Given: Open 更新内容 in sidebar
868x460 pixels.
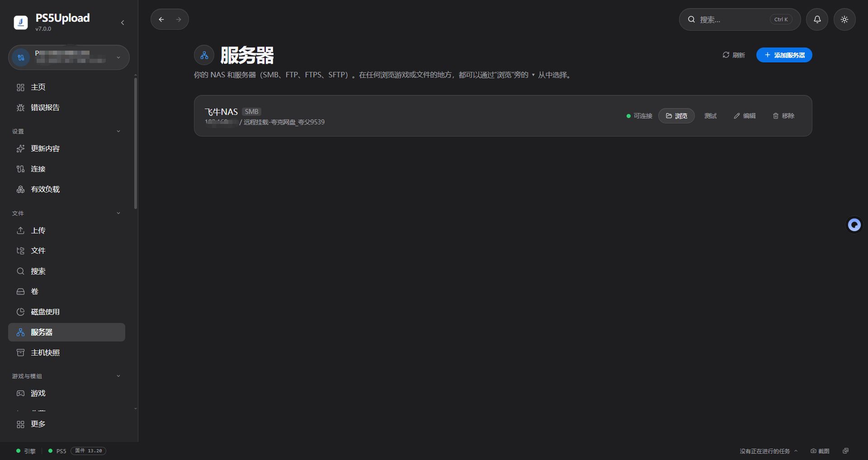Looking at the screenshot, I should coord(66,149).
